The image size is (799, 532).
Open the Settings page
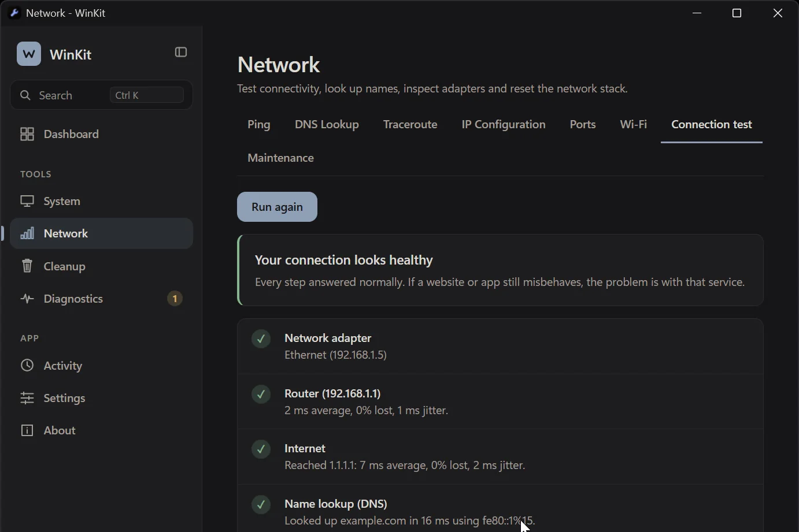click(x=102, y=398)
